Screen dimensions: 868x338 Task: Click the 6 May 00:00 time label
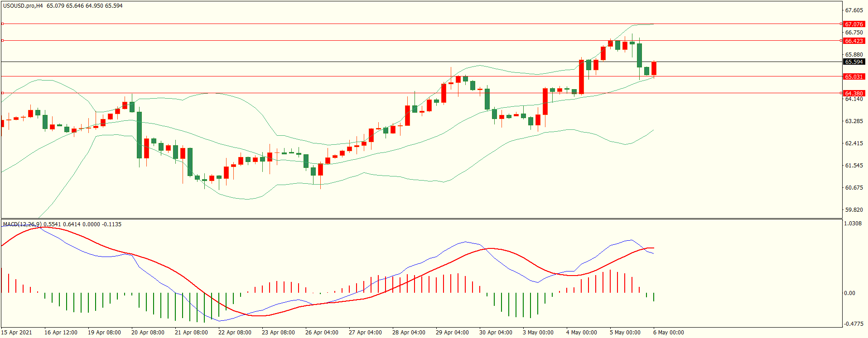[669, 333]
